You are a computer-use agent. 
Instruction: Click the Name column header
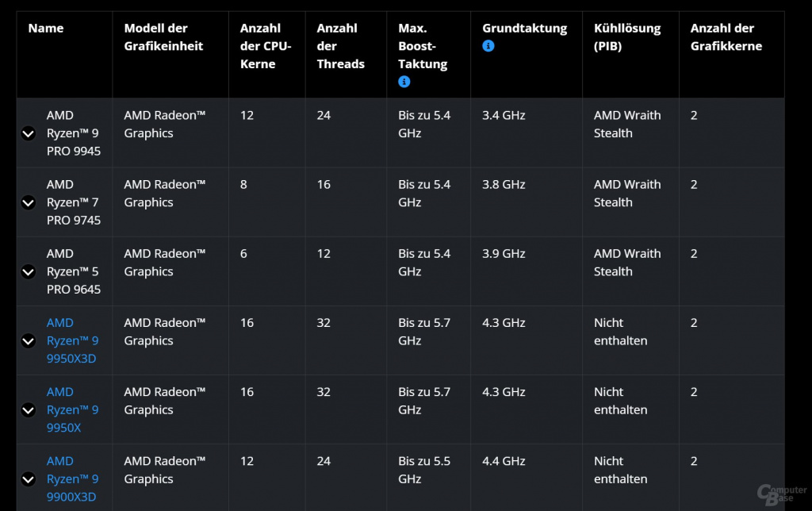46,28
